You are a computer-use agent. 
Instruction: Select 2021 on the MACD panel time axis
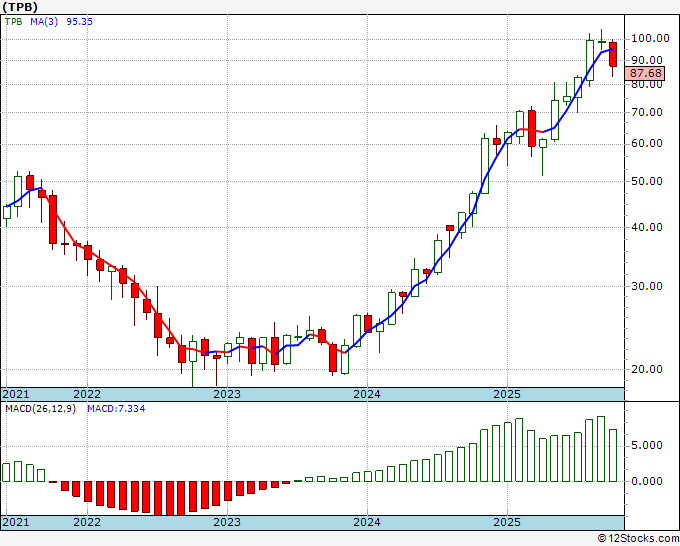16,522
